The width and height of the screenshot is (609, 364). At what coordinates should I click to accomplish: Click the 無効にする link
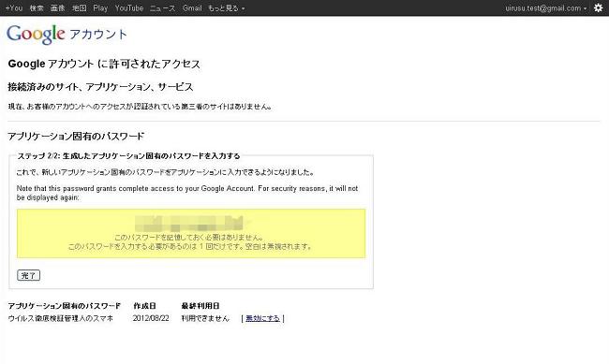(262, 318)
